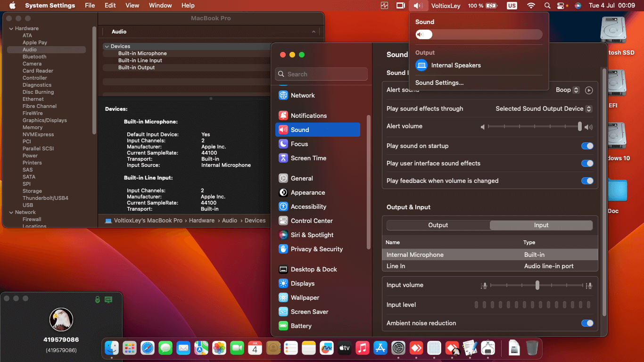Switch to the Output tab
The image size is (644, 362).
pyautogui.click(x=438, y=225)
